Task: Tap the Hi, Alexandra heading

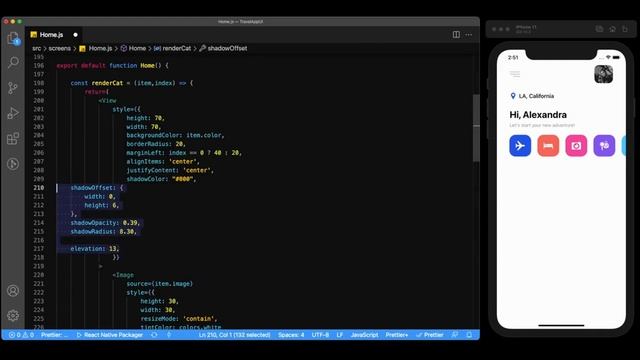Action: pos(538,115)
